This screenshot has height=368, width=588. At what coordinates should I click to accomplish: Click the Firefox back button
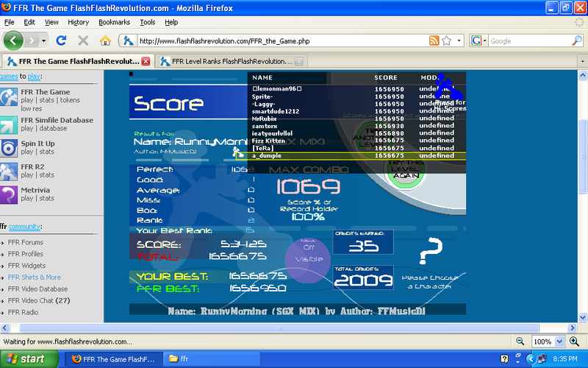point(14,40)
